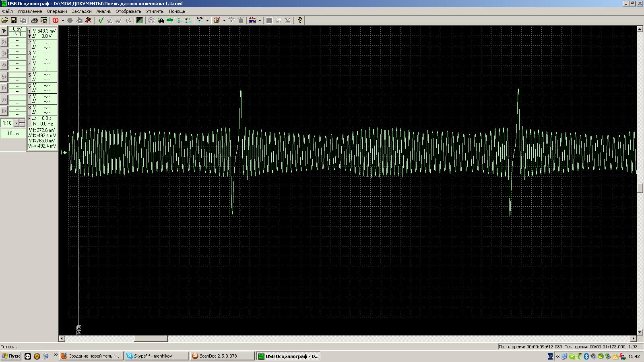
Task: Click the binoculars search icon
Action: (x=161, y=20)
